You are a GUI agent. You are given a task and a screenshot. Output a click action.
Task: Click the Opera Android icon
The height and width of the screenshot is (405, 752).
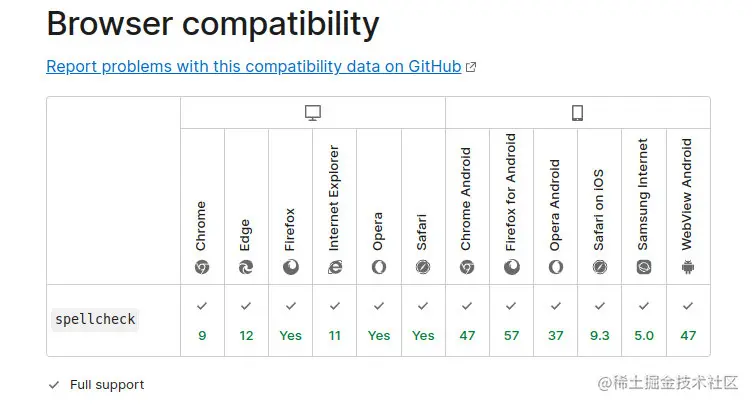click(555, 267)
